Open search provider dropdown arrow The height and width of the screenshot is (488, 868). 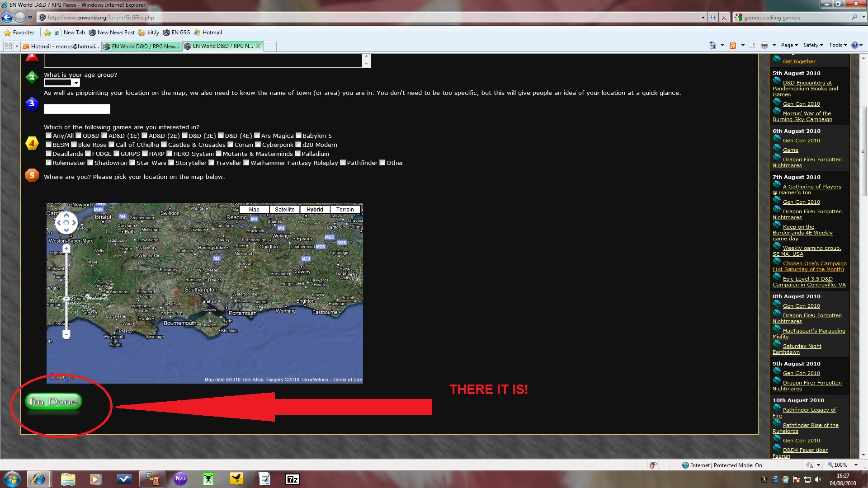pos(863,17)
